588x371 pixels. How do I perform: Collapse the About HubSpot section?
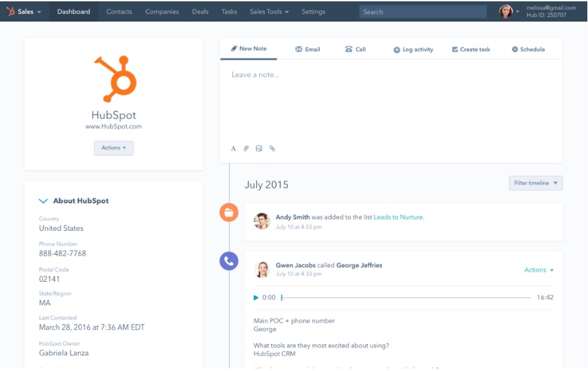point(44,201)
